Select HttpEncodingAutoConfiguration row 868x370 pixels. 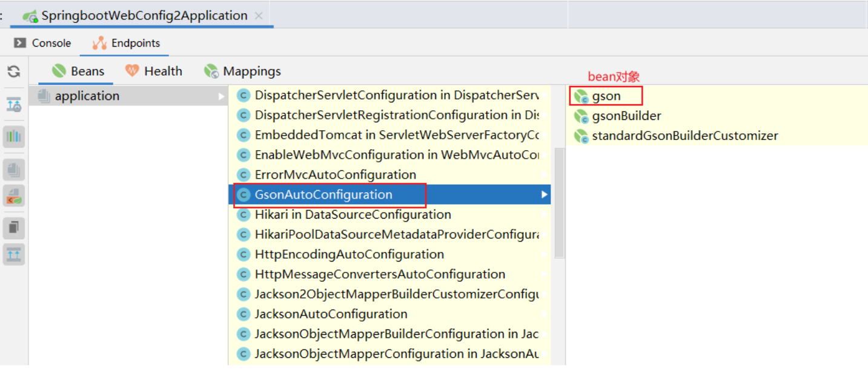click(x=389, y=254)
